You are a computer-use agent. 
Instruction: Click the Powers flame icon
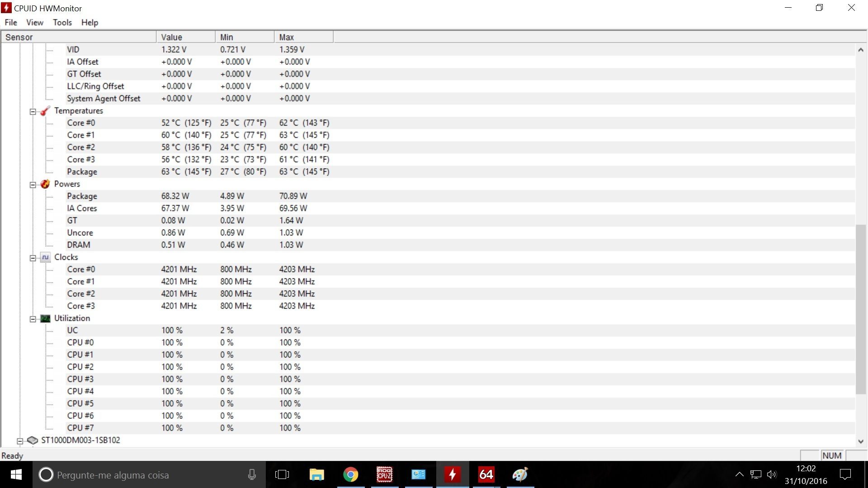pos(45,184)
